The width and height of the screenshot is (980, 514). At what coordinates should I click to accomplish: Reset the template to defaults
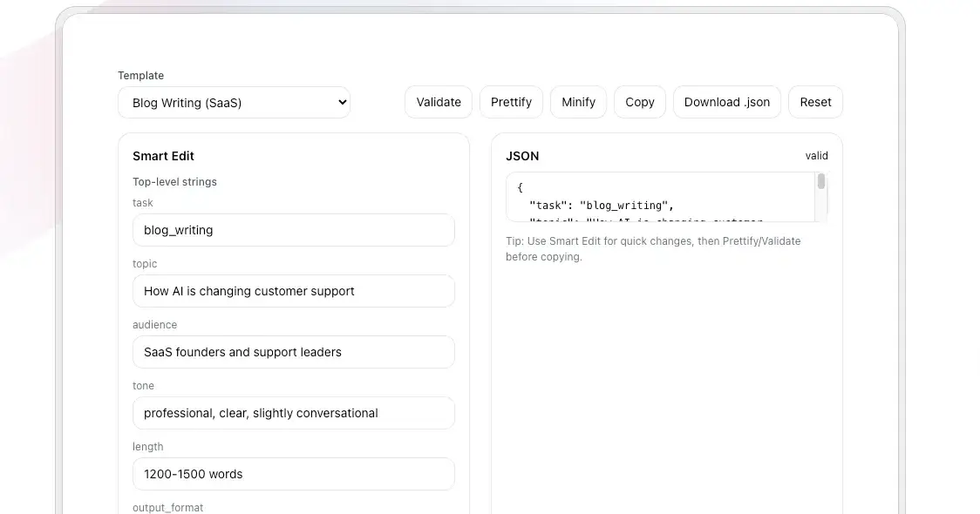[815, 102]
